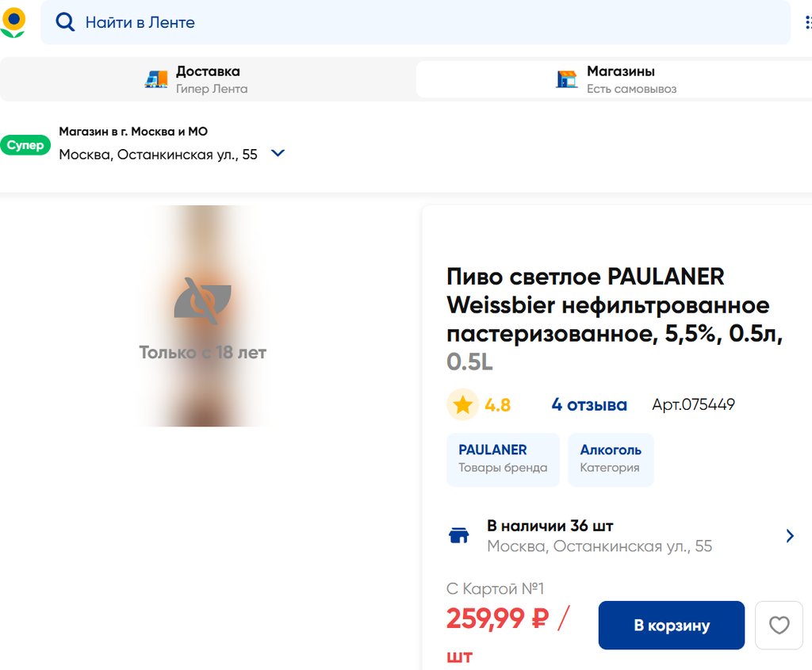This screenshot has width=812, height=670.
Task: Click the Lenta sunflower logo
Action: (x=13, y=22)
